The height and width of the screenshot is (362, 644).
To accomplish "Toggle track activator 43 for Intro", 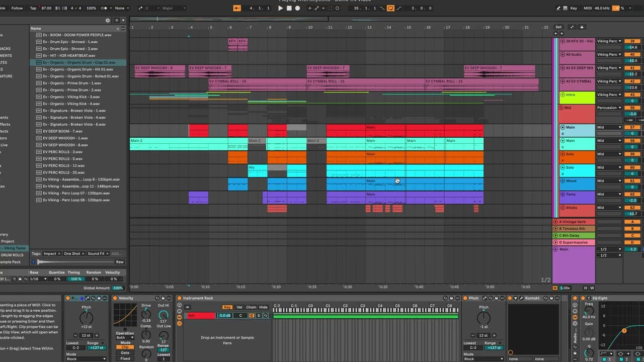I will pyautogui.click(x=632, y=95).
